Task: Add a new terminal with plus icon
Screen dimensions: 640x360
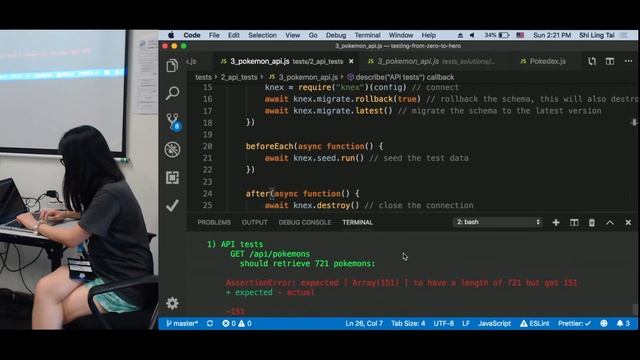Action: (556, 222)
